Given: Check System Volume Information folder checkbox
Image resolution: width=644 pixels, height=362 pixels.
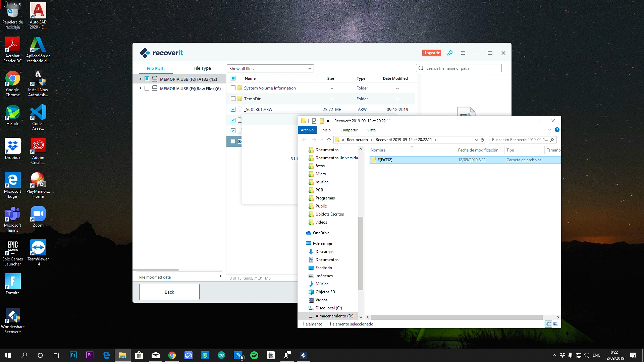Looking at the screenshot, I should click(233, 88).
